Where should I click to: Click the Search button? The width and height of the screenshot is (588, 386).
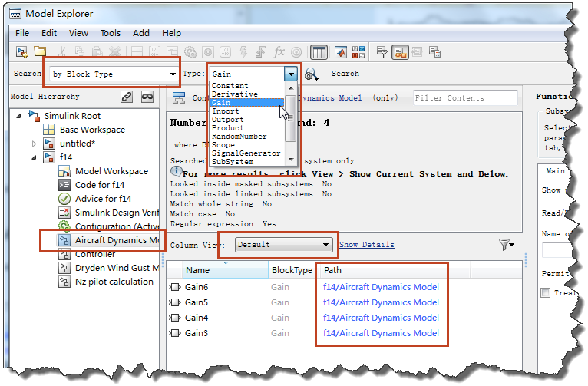pos(345,74)
